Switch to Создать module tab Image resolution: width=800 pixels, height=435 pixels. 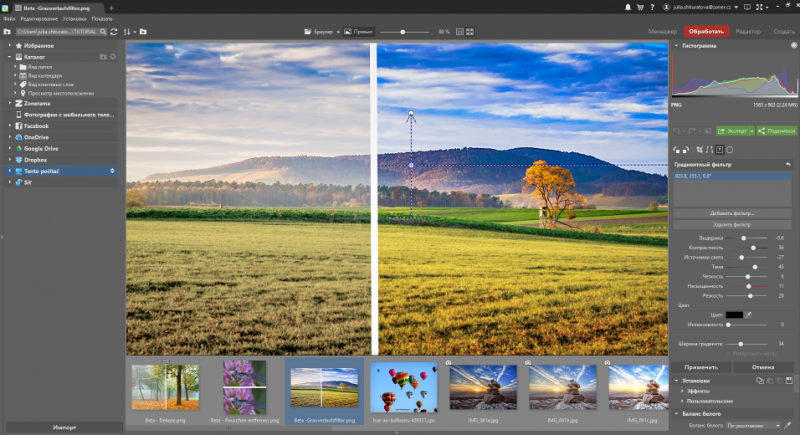pyautogui.click(x=784, y=32)
